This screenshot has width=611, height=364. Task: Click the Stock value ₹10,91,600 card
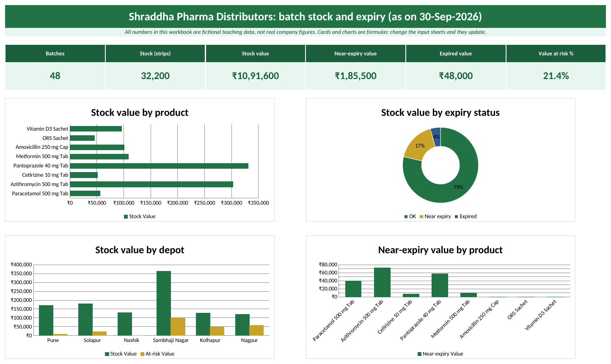[255, 76]
